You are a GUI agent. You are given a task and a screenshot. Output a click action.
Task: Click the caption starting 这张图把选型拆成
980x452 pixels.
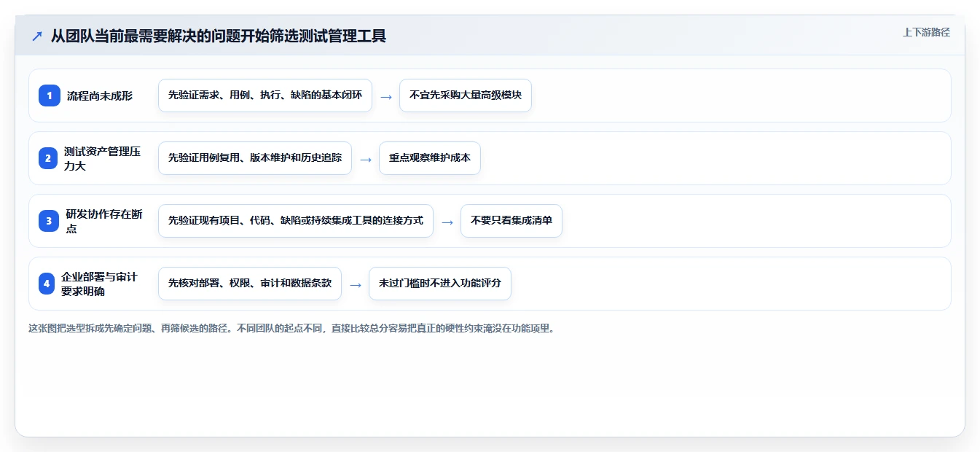click(x=291, y=328)
